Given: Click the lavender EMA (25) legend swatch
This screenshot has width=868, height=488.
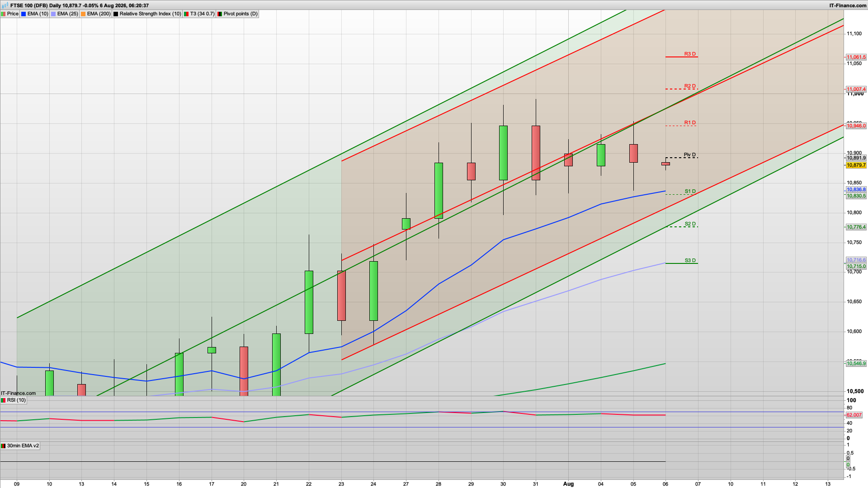Looking at the screenshot, I should pos(53,14).
